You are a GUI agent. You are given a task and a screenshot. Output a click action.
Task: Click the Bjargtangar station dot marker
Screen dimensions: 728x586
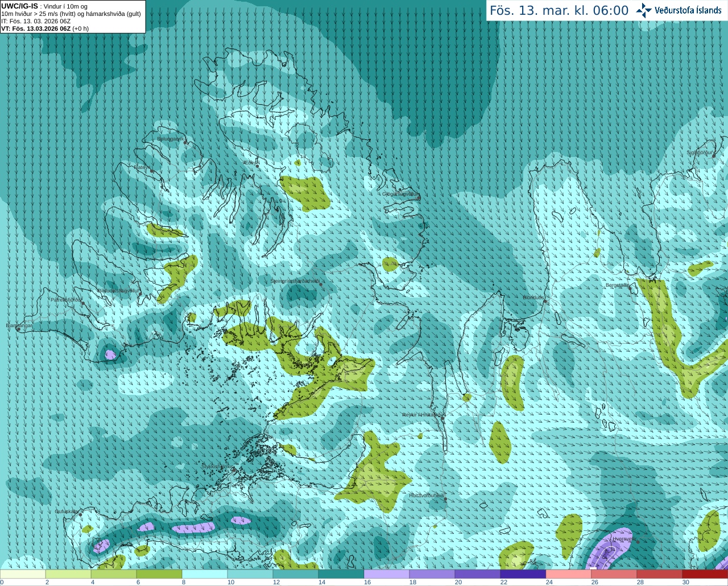point(18,329)
